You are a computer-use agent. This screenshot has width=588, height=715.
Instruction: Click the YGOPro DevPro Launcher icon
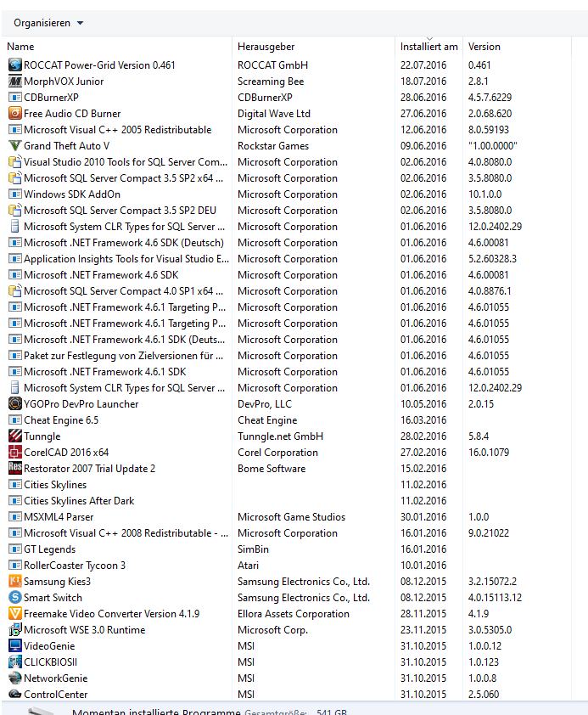tap(15, 403)
